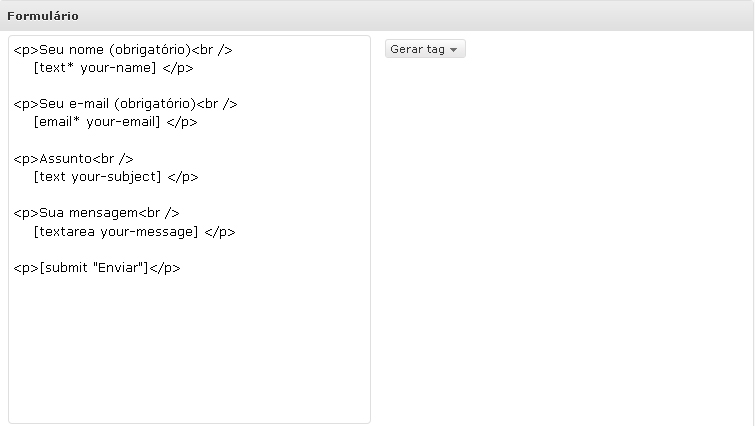This screenshot has height=426, width=755.
Task: Click the word "Enviar" in submit tag
Action: click(x=120, y=268)
